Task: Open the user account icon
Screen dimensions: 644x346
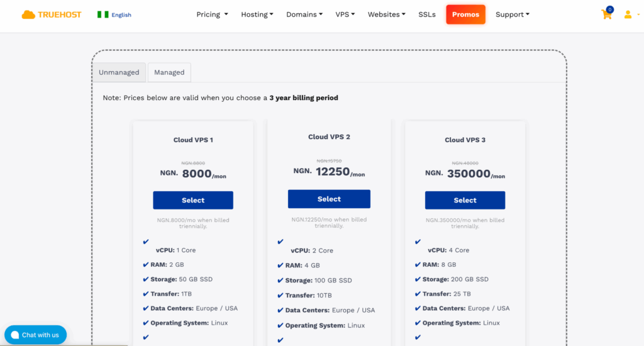Action: pyautogui.click(x=628, y=15)
